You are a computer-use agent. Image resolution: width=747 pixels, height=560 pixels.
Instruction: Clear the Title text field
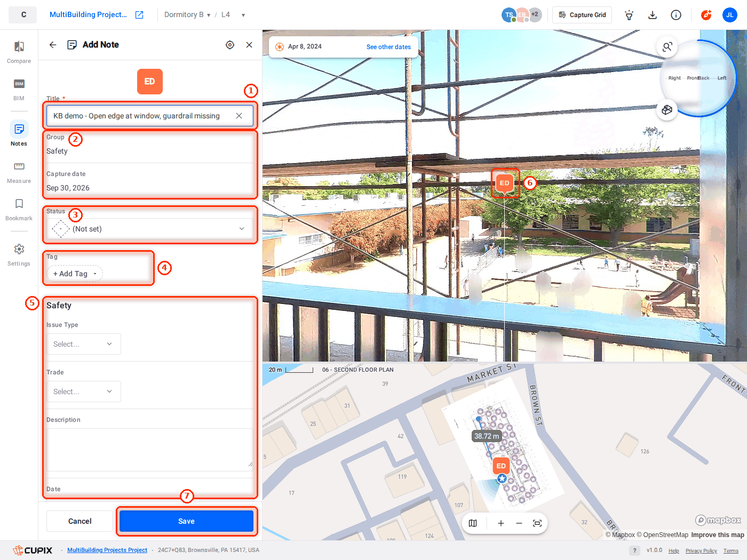point(239,116)
